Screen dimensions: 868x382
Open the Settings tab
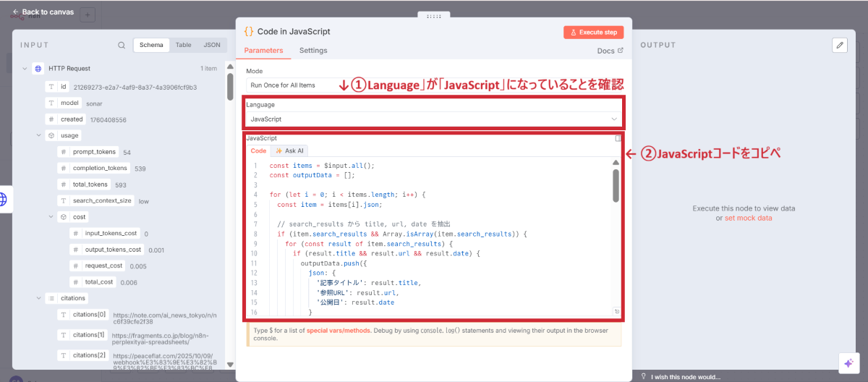[x=313, y=51]
